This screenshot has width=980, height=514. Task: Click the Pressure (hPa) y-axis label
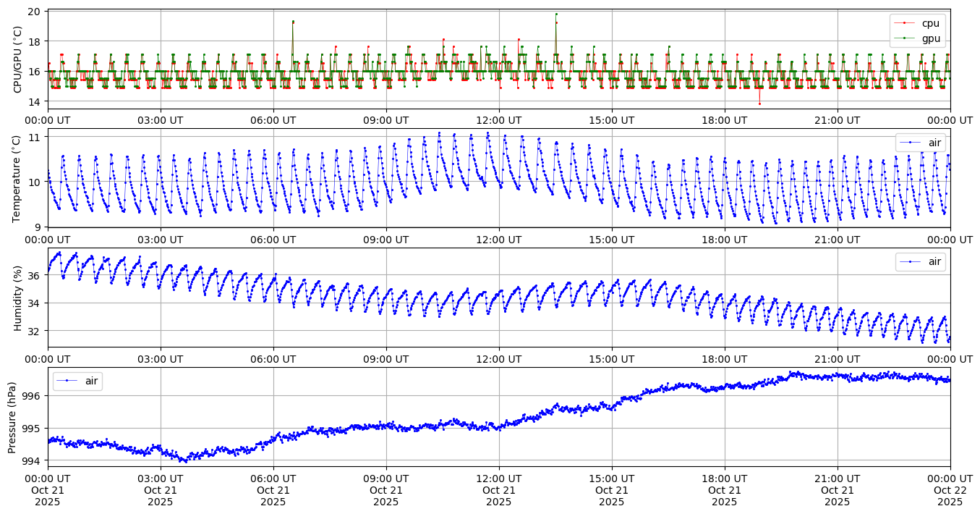12,417
